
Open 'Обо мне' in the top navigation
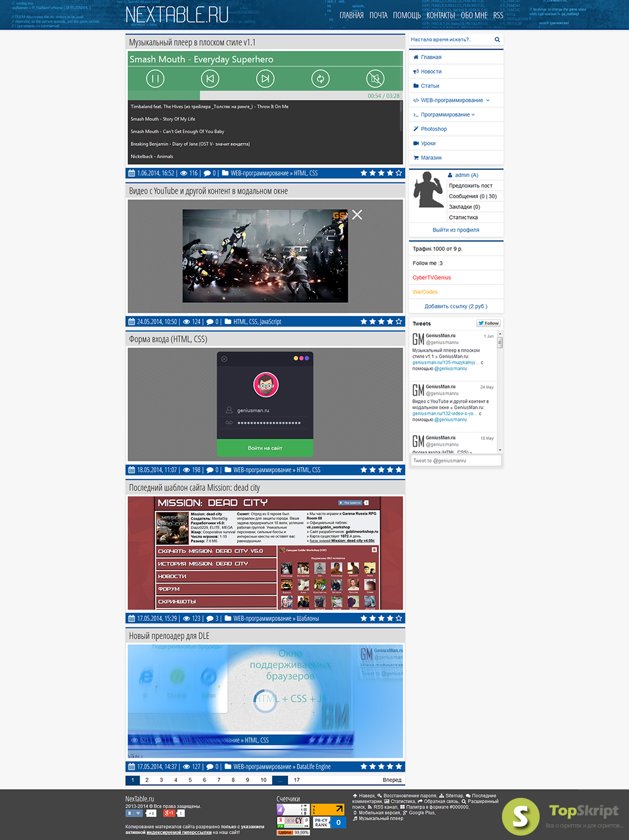click(474, 15)
